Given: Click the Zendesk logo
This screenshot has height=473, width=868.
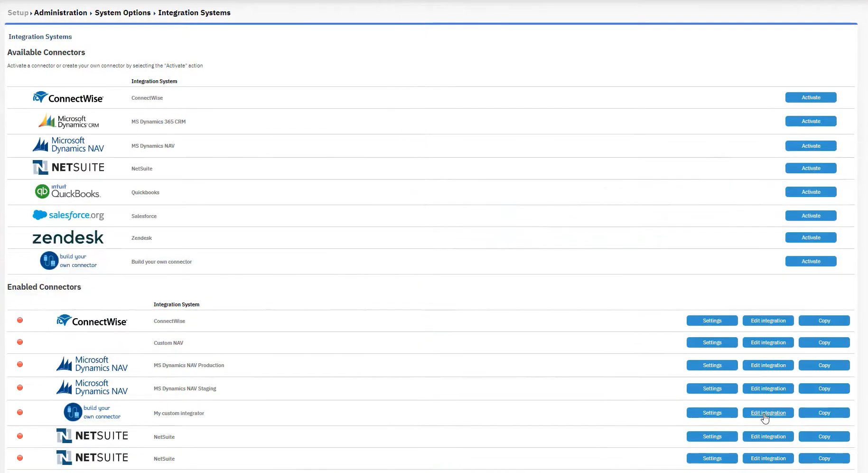Looking at the screenshot, I should (68, 237).
